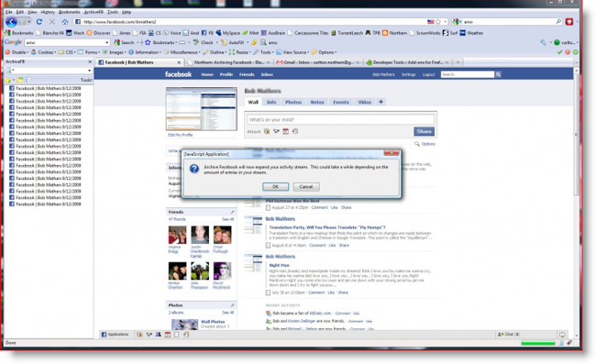Attach an event using the calendar Attach icon
Screen dimensions: 596x364
[x=285, y=131]
